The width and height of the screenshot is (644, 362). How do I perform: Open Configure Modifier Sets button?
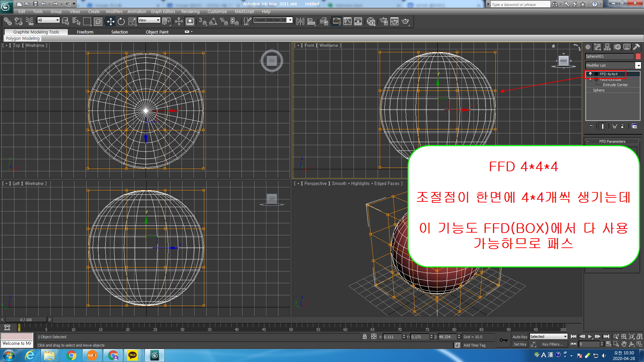tap(634, 126)
